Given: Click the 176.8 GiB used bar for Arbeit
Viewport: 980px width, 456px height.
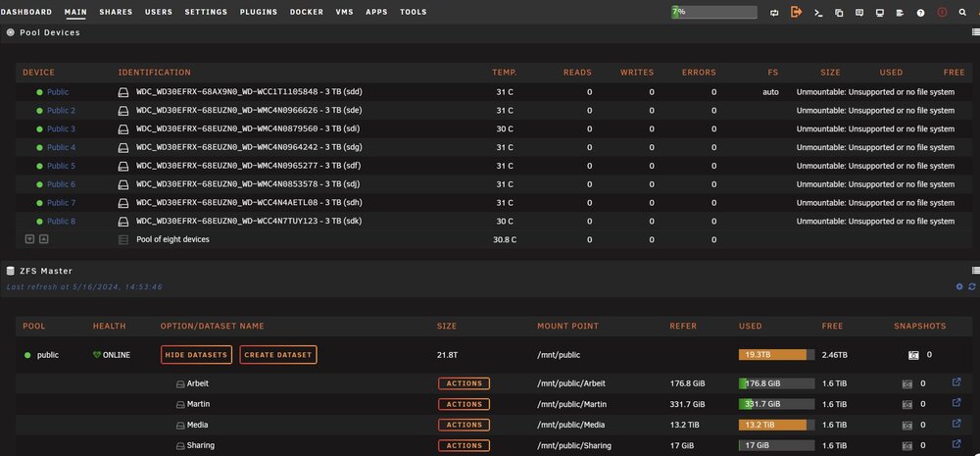Looking at the screenshot, I should click(x=776, y=383).
